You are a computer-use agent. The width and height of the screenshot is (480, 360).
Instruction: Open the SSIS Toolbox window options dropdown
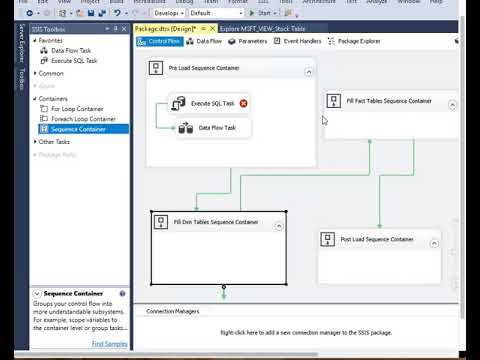click(107, 29)
